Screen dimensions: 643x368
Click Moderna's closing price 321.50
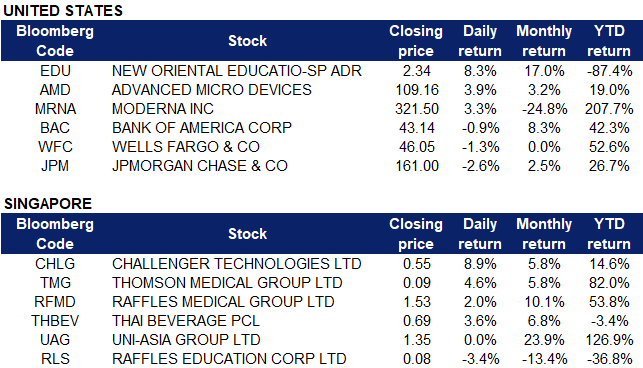tap(417, 109)
